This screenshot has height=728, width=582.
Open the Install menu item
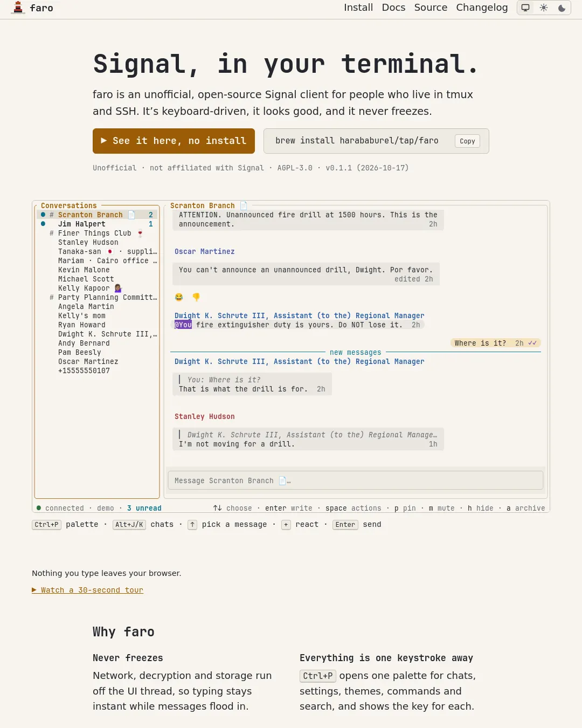point(358,8)
